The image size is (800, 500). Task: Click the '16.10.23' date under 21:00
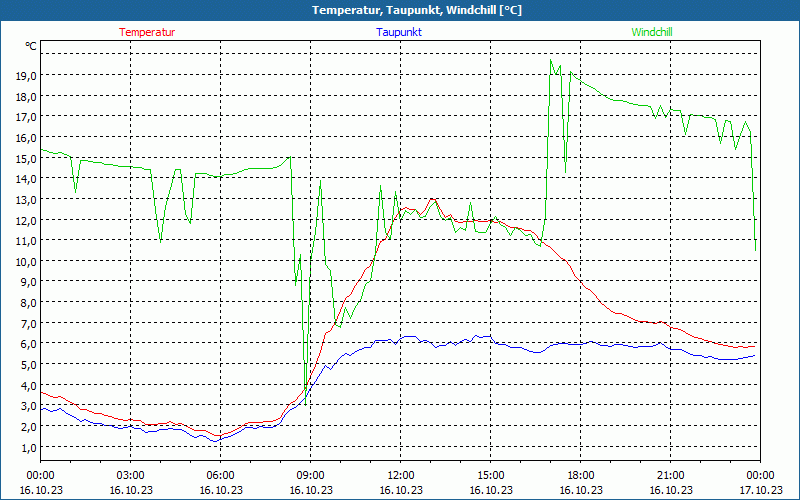click(x=670, y=490)
